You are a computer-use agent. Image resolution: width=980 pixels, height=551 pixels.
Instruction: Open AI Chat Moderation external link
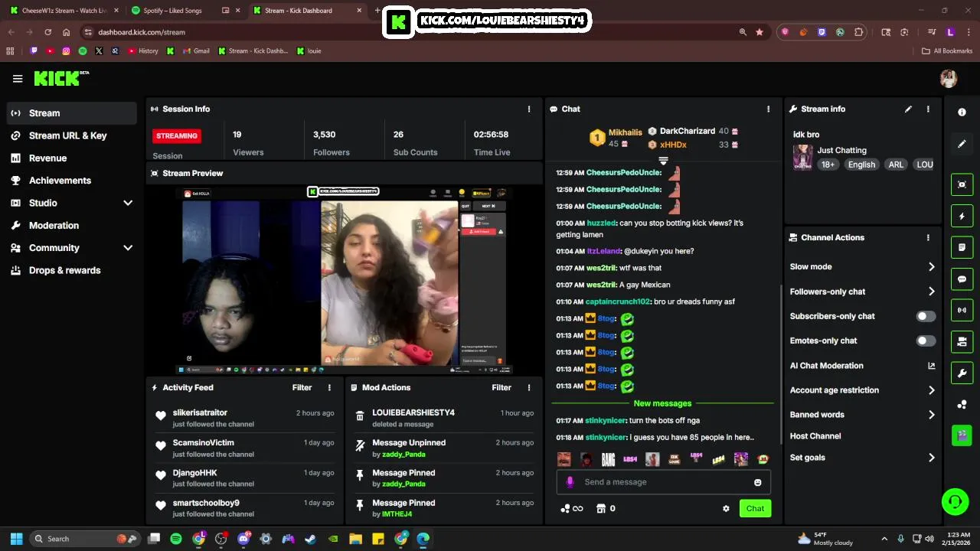point(931,366)
